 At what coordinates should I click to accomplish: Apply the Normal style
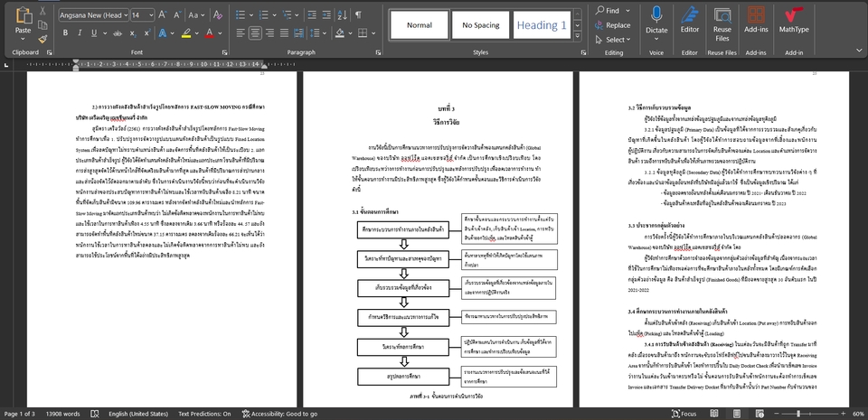click(x=419, y=25)
